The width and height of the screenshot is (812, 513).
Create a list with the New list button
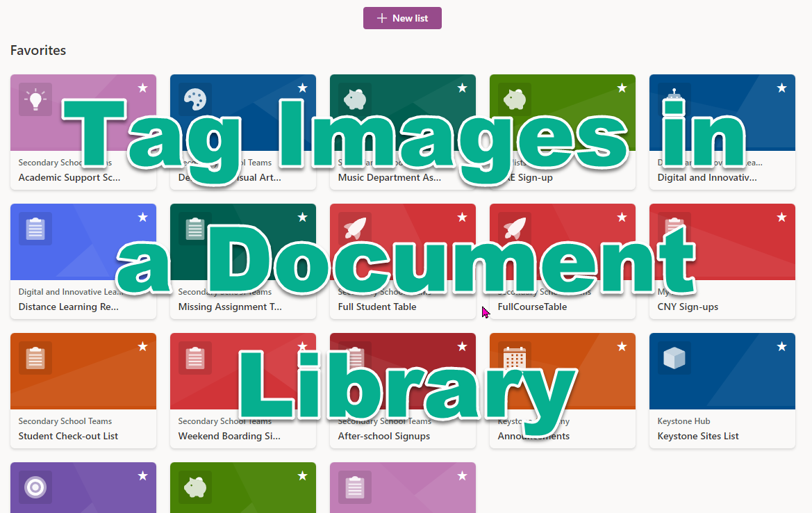pyautogui.click(x=402, y=18)
